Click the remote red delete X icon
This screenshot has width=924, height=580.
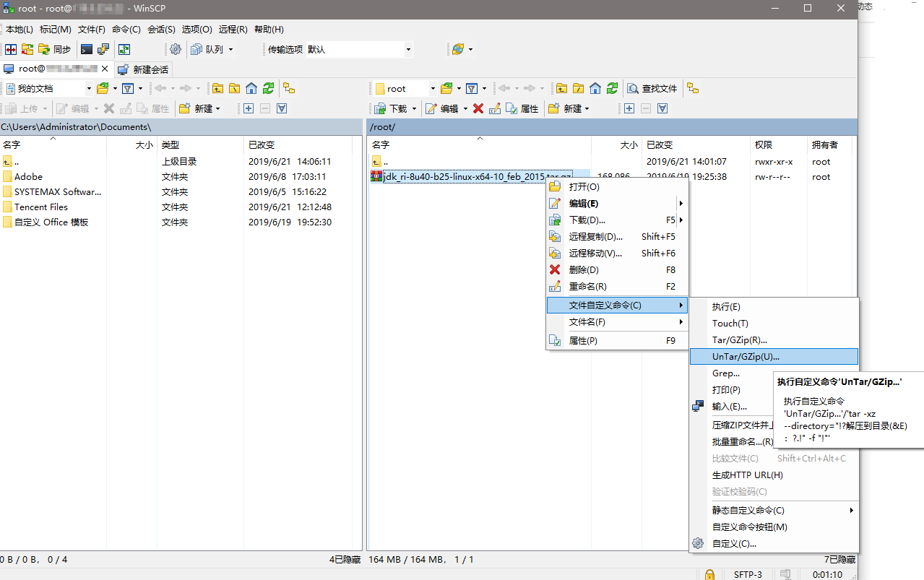(x=478, y=108)
